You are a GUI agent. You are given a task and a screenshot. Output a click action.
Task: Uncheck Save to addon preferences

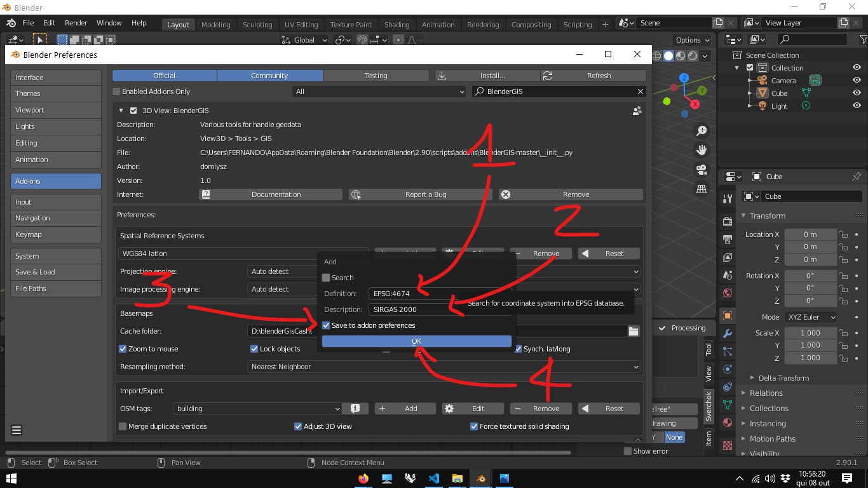coord(327,325)
